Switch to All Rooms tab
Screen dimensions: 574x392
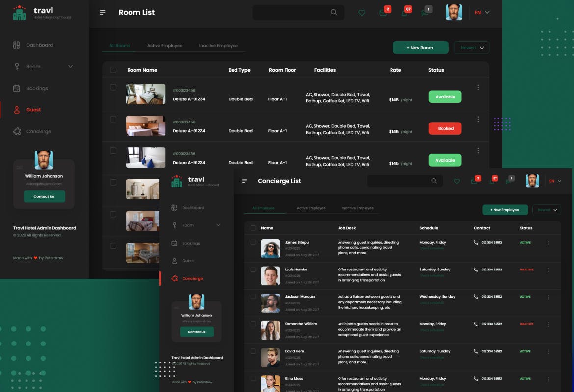click(120, 46)
